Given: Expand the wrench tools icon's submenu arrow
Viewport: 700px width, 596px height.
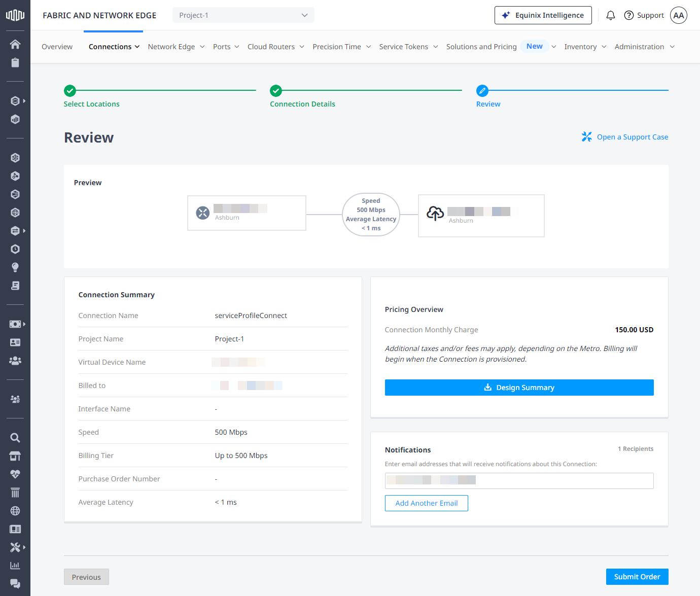Looking at the screenshot, I should [24, 547].
